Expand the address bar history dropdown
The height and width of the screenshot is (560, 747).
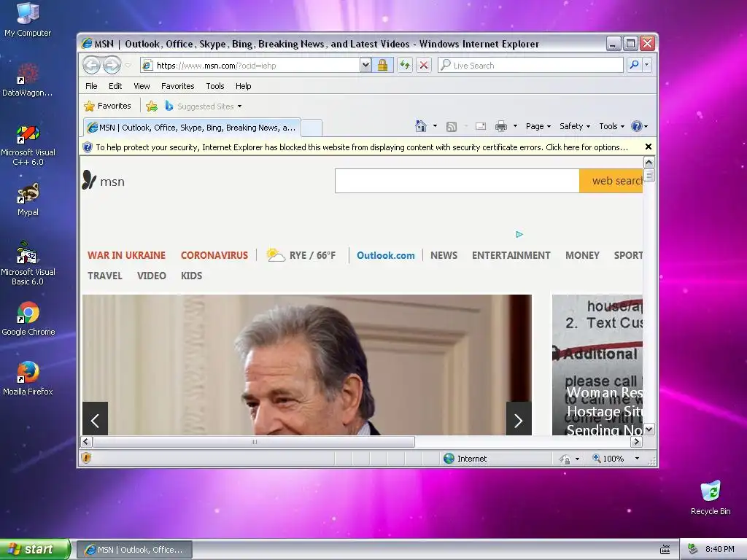coord(365,65)
